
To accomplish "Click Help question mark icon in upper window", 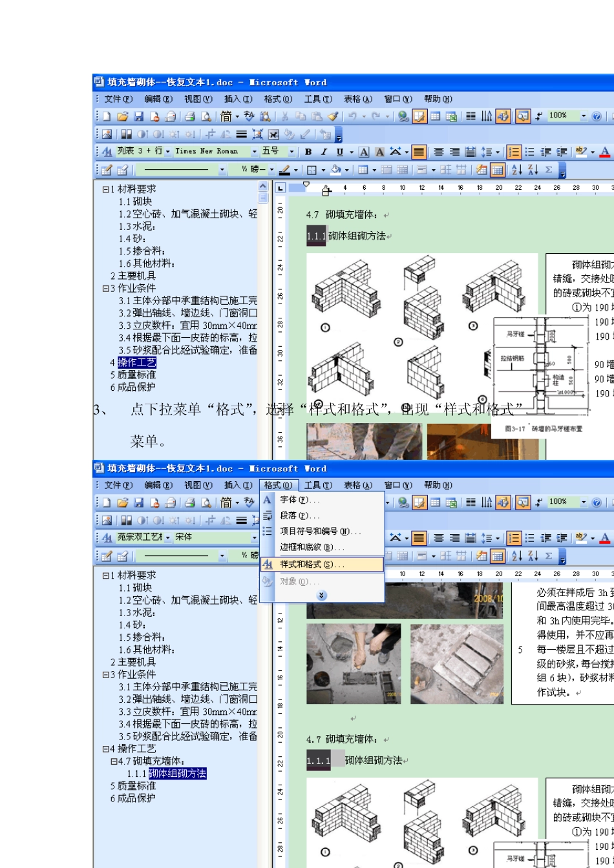I will 597,117.
